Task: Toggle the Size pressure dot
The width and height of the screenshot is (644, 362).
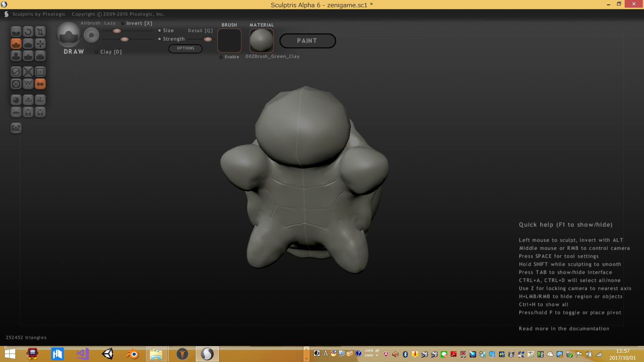Action: point(159,31)
